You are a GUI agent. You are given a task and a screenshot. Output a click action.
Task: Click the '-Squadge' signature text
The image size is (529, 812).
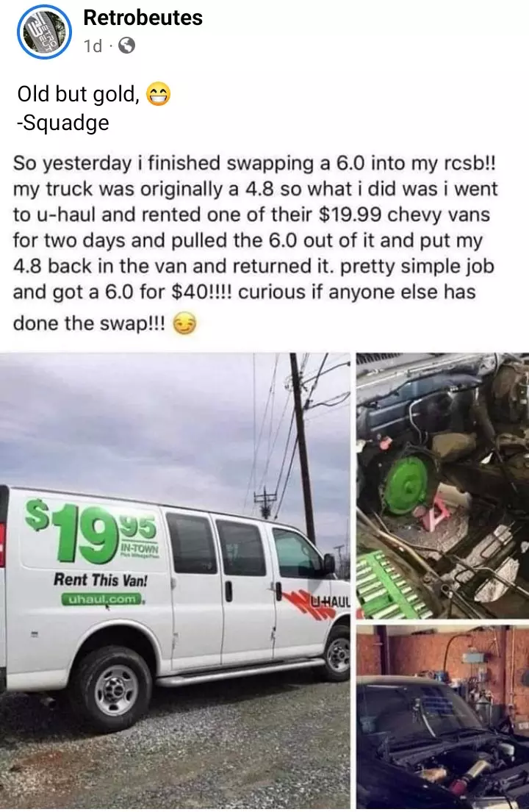(63, 123)
